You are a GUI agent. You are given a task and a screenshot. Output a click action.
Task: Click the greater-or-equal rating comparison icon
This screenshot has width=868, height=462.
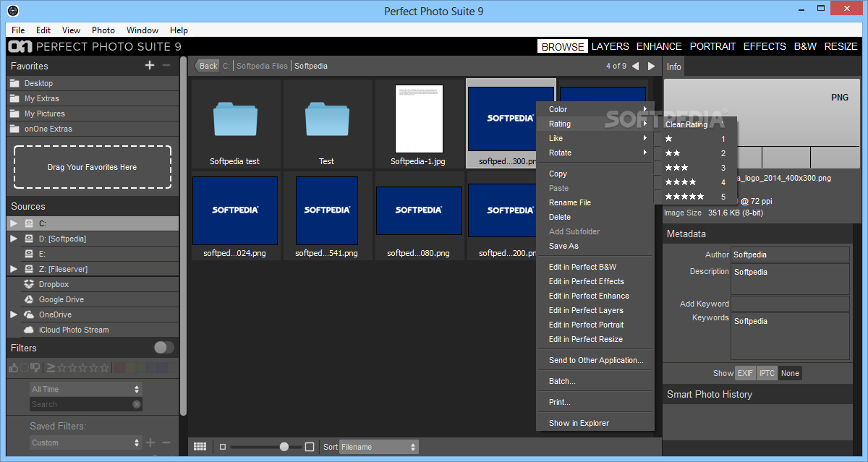click(51, 367)
